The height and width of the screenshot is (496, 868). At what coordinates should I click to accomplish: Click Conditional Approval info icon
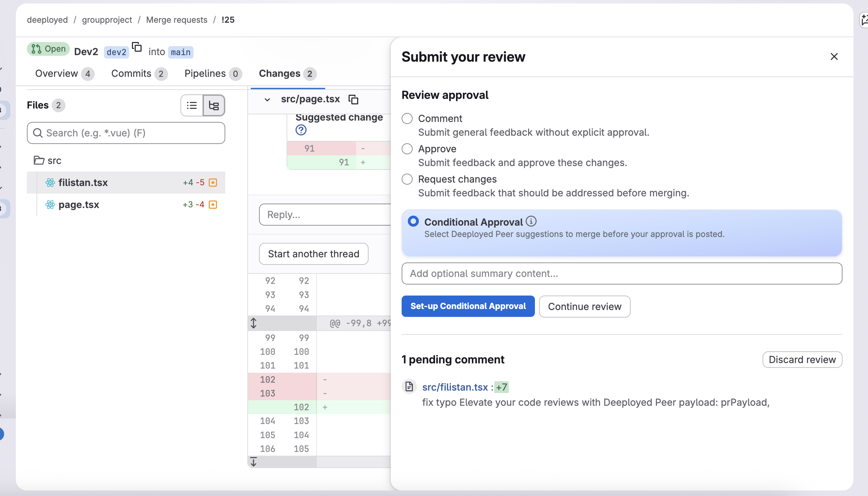click(531, 221)
